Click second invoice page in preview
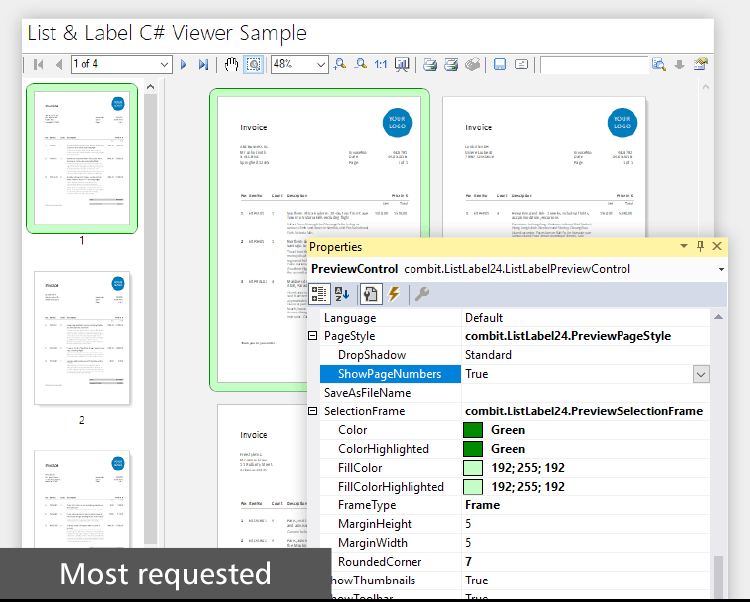This screenshot has width=750, height=602. [544, 167]
